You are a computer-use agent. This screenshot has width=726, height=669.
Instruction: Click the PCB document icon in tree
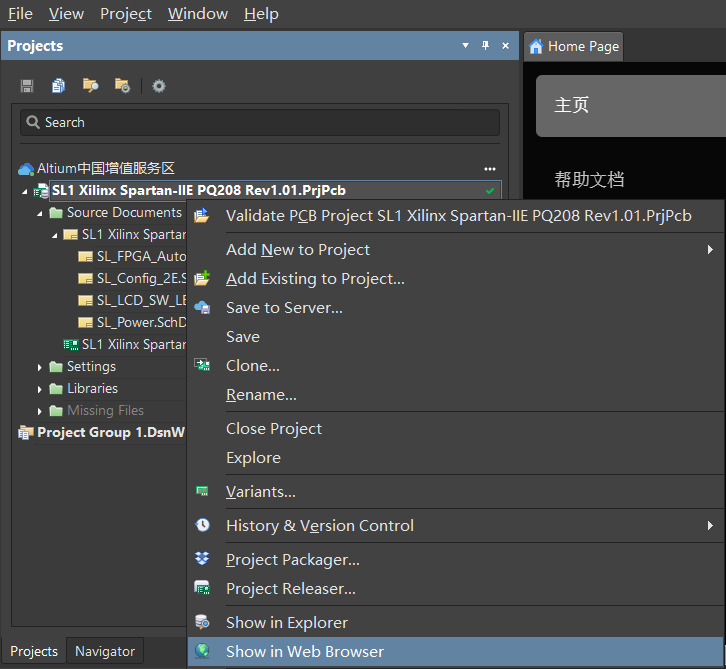coord(71,344)
